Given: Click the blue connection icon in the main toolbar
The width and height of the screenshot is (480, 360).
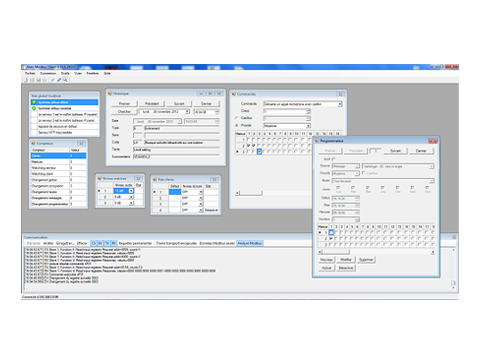Looking at the screenshot, I should [x=59, y=80].
